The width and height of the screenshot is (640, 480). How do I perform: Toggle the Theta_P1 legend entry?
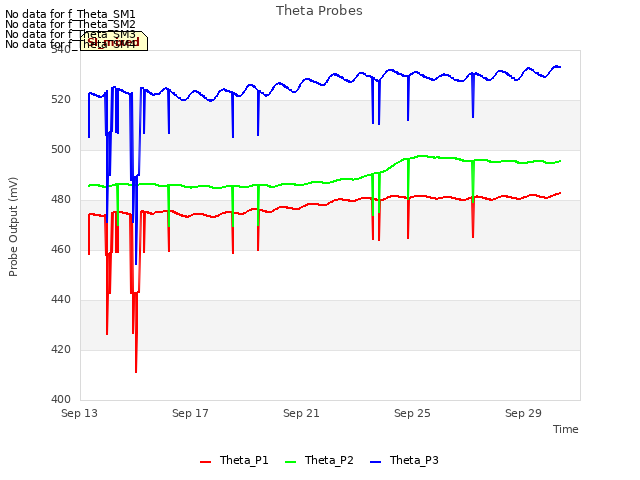[x=234, y=460]
